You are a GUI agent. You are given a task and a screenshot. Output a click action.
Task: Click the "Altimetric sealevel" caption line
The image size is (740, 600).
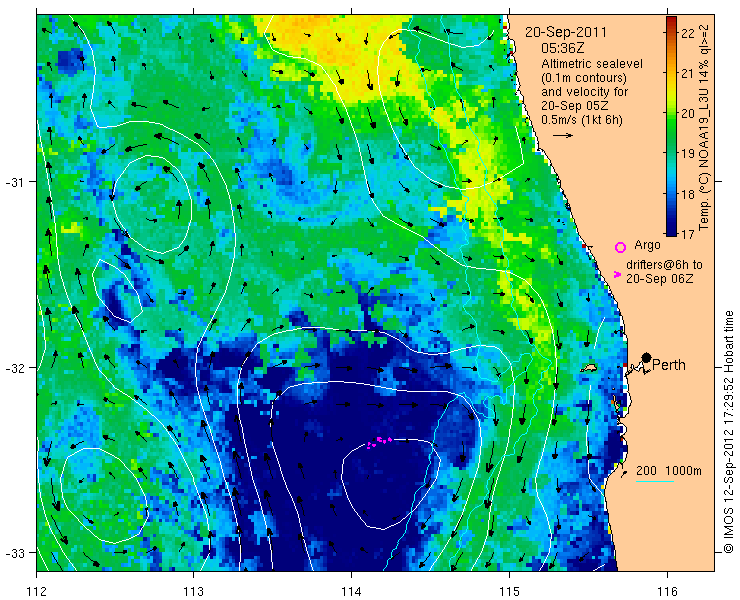tap(592, 63)
